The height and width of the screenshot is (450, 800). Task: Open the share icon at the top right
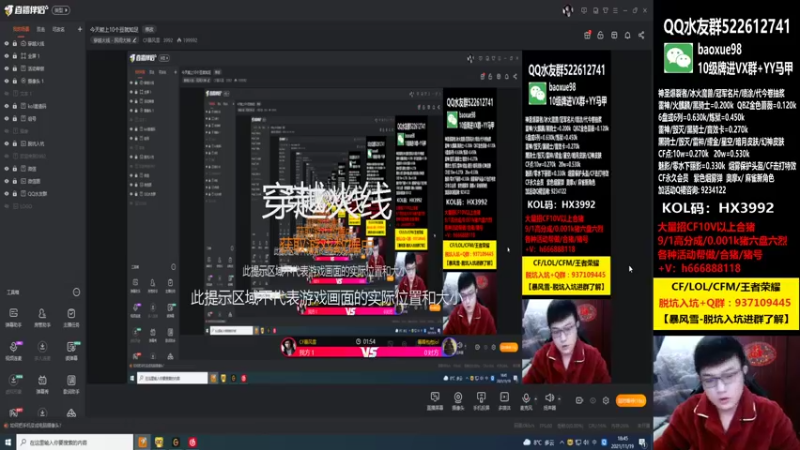click(641, 35)
